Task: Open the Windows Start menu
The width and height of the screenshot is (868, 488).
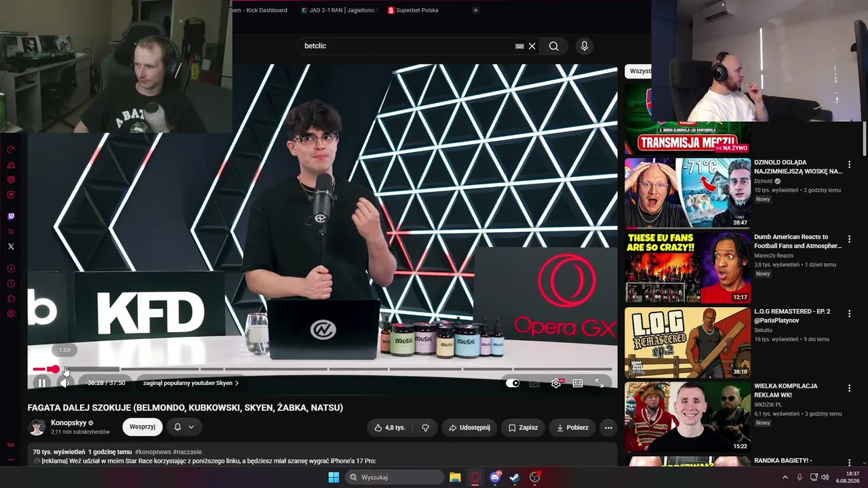Action: click(x=334, y=477)
